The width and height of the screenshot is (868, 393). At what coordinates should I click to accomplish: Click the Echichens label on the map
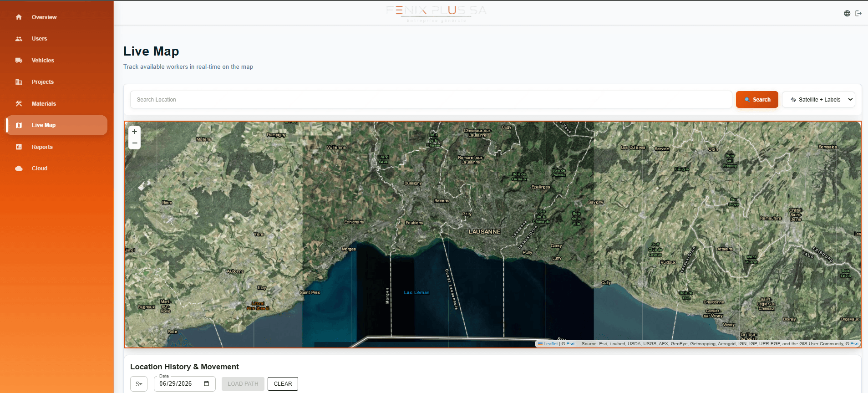354,222
